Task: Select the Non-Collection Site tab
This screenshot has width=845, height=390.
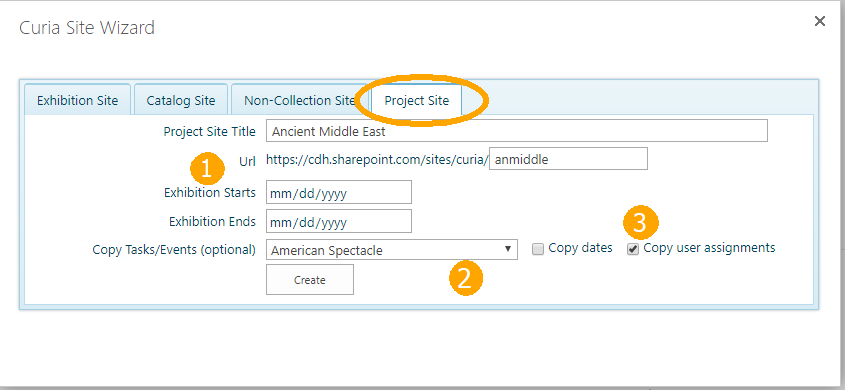Action: click(300, 100)
